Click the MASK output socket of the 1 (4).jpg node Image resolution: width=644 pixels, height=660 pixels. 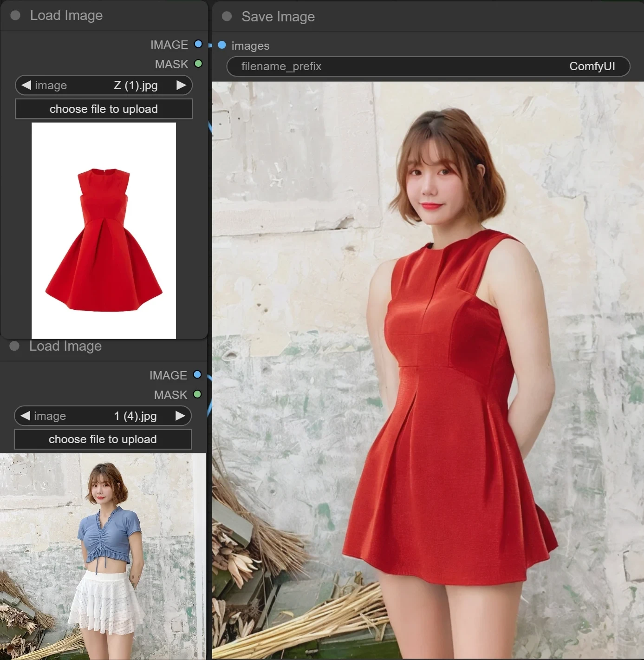pyautogui.click(x=197, y=394)
